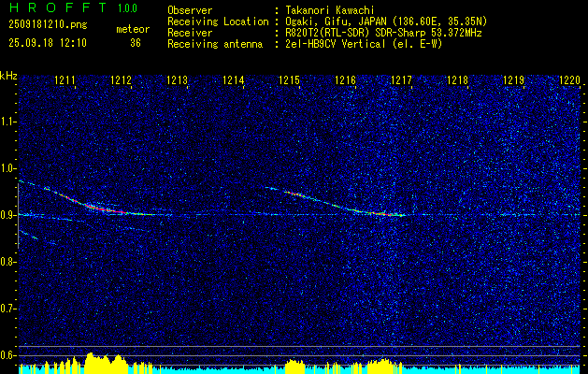This screenshot has height=374, width=588.
Task: Click the 0.6 kHz frequency label
Action: click(x=7, y=355)
